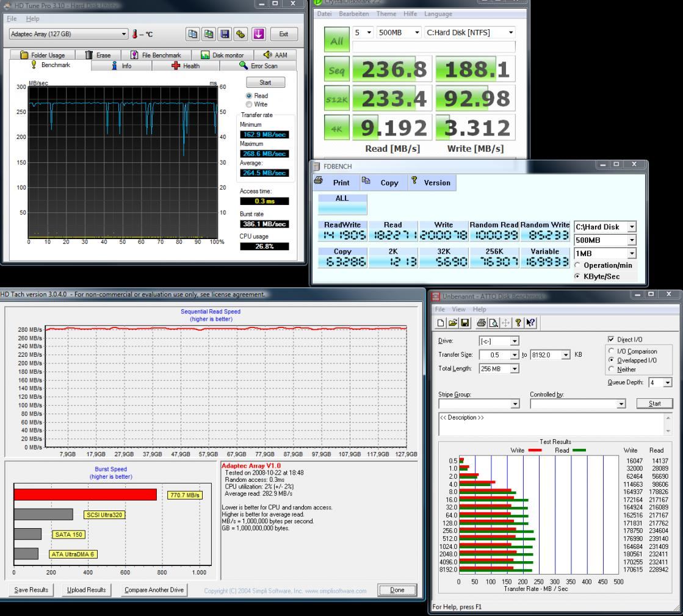This screenshot has width=683, height=616.
Task: Click Upload Results in HD Tach
Action: (86, 590)
